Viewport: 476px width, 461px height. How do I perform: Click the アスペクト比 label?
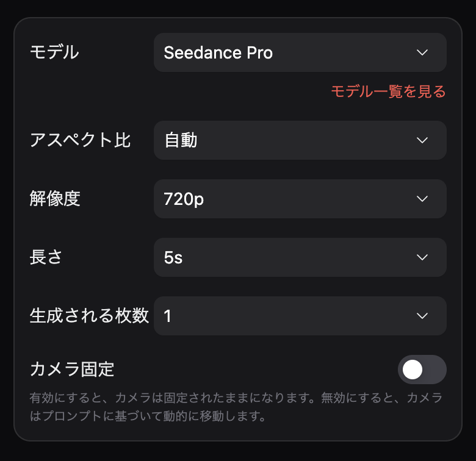coord(80,140)
